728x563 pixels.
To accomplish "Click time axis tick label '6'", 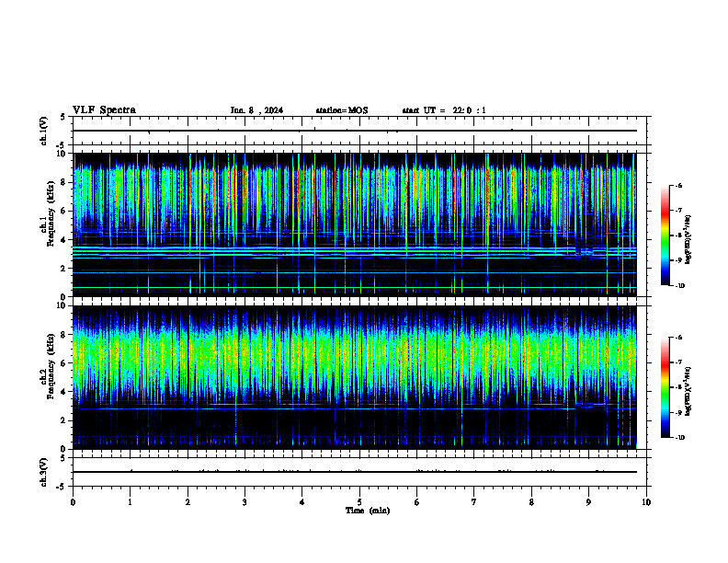I will coord(417,502).
